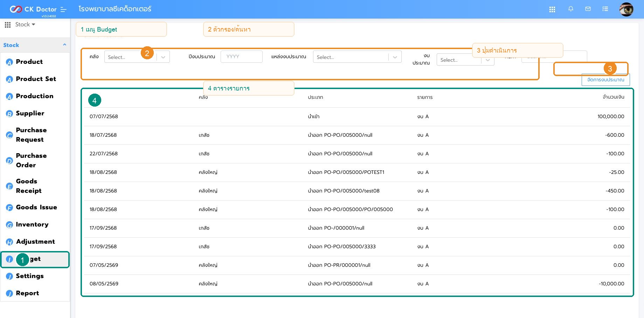Click the จัดการงบประมาณ button
This screenshot has width=644, height=318.
point(605,80)
